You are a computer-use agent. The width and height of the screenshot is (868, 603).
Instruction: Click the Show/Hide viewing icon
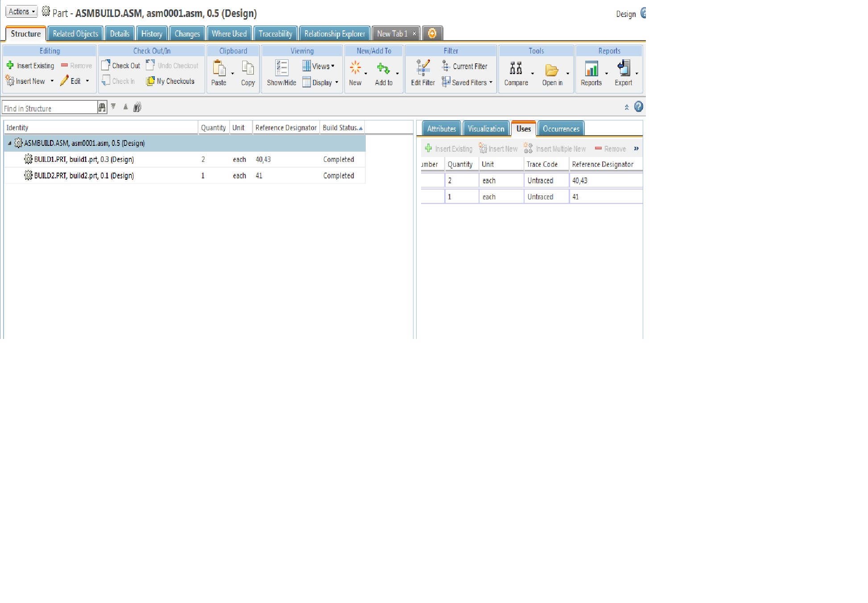point(281,68)
